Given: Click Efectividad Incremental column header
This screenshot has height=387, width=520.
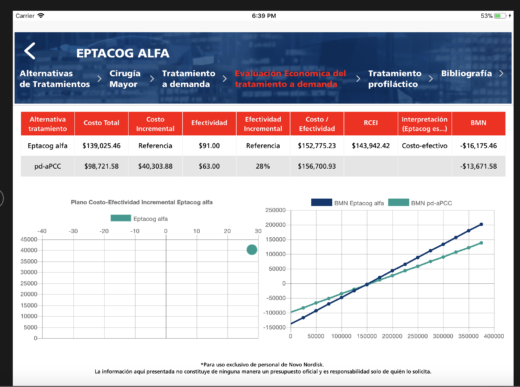Looking at the screenshot, I should (263, 124).
